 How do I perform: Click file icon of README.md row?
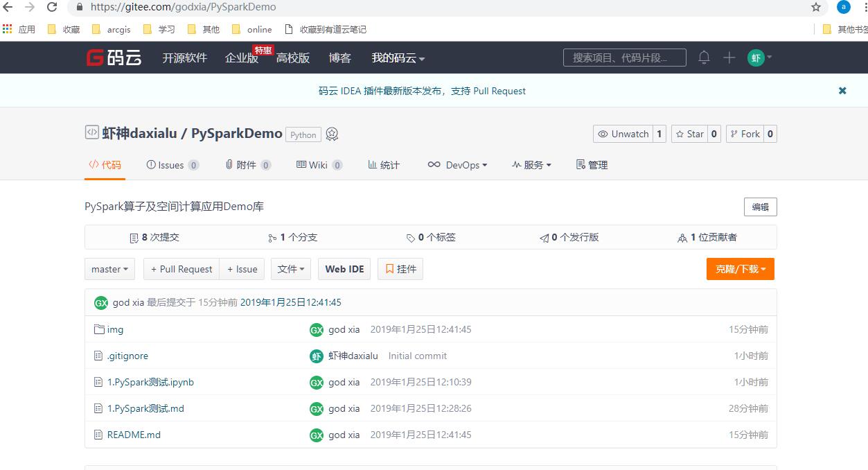[x=98, y=435]
